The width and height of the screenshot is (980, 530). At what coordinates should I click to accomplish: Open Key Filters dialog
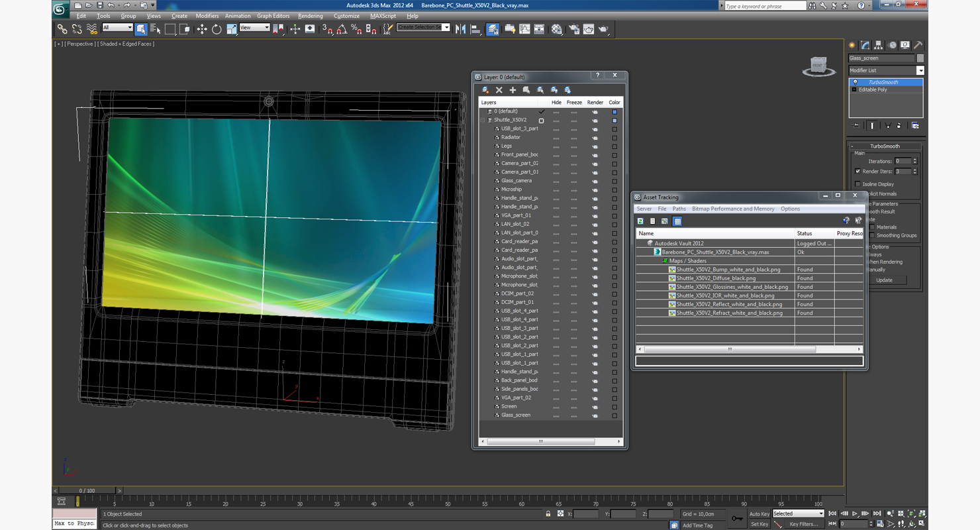pyautogui.click(x=803, y=524)
